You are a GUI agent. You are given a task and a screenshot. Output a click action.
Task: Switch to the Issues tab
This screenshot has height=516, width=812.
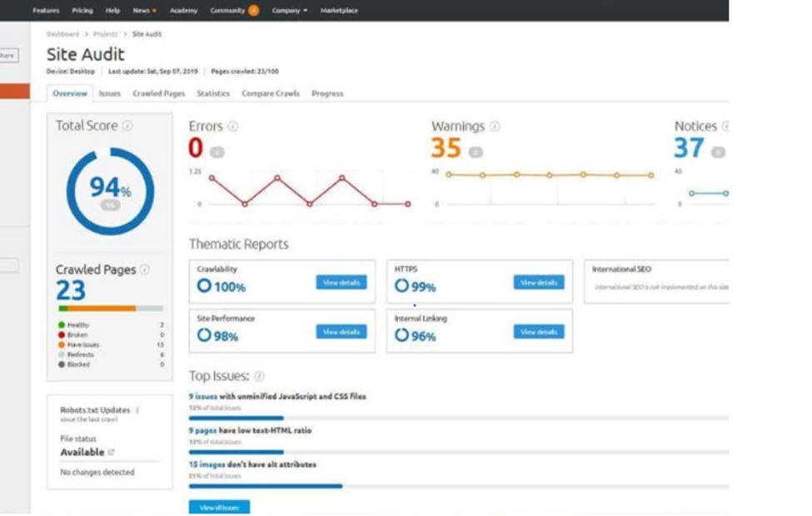(x=110, y=94)
